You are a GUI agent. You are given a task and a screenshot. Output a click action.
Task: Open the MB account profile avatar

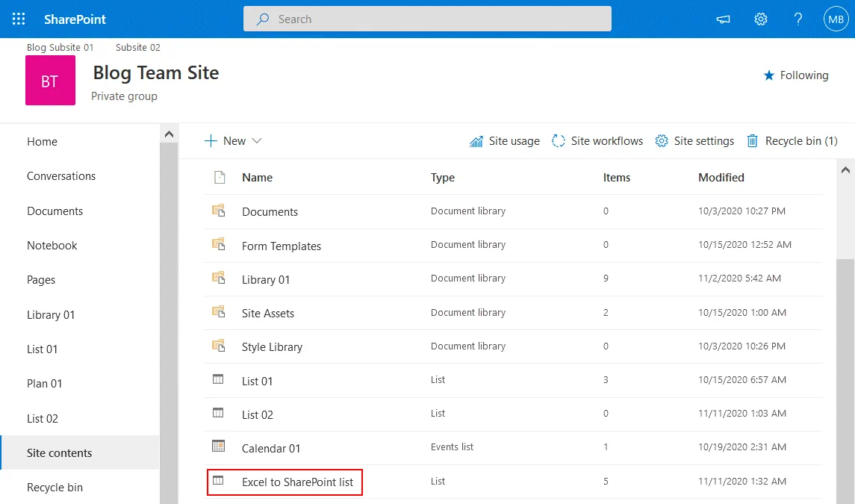click(835, 19)
